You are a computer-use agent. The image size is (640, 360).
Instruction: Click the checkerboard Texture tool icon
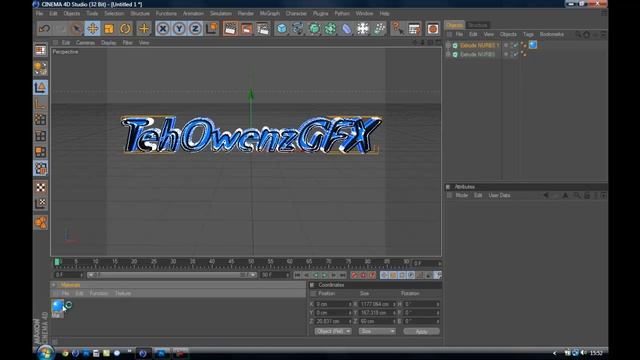point(40,187)
